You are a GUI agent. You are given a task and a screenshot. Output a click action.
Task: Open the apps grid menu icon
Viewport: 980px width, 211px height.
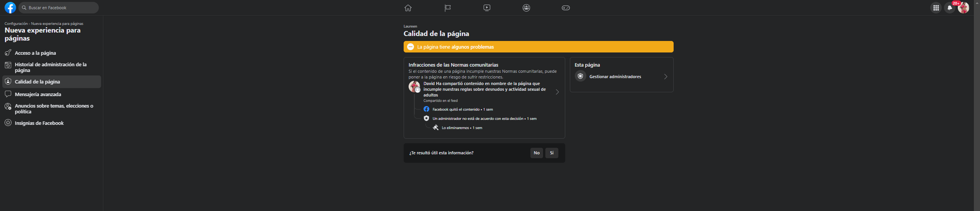936,8
